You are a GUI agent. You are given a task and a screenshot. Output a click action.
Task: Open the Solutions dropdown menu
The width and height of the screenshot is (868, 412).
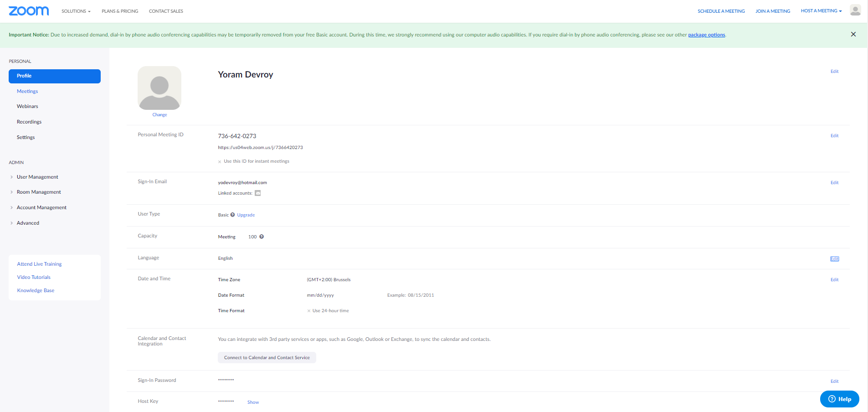click(76, 11)
